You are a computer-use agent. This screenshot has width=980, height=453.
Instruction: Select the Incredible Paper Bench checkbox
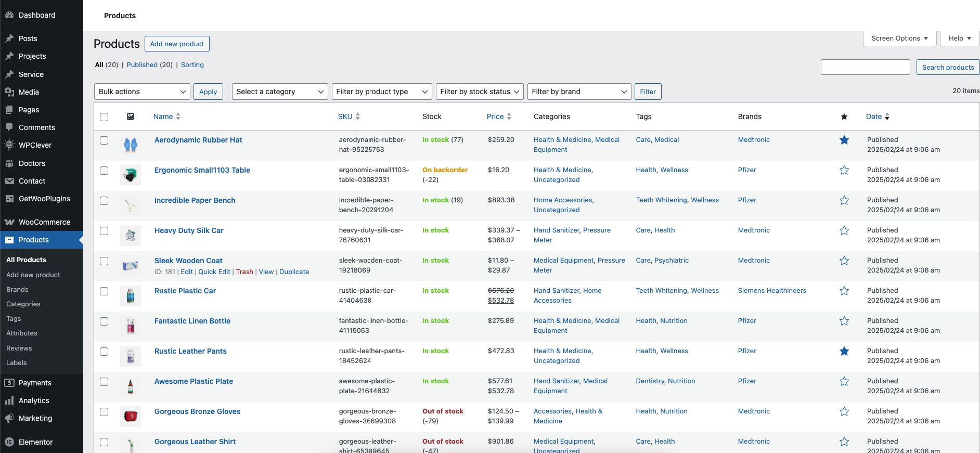pos(104,201)
